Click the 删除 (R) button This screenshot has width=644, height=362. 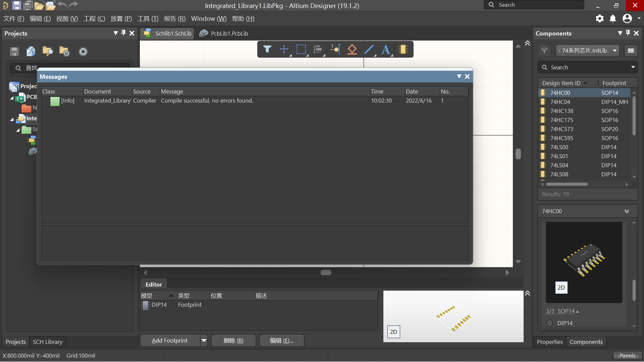coord(233,341)
